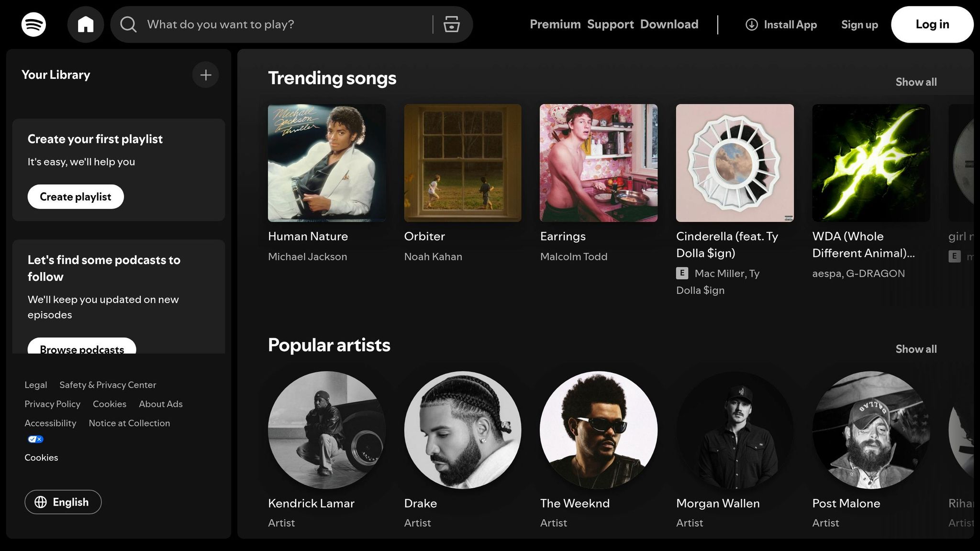
Task: Open Earrings album cover
Action: point(599,163)
